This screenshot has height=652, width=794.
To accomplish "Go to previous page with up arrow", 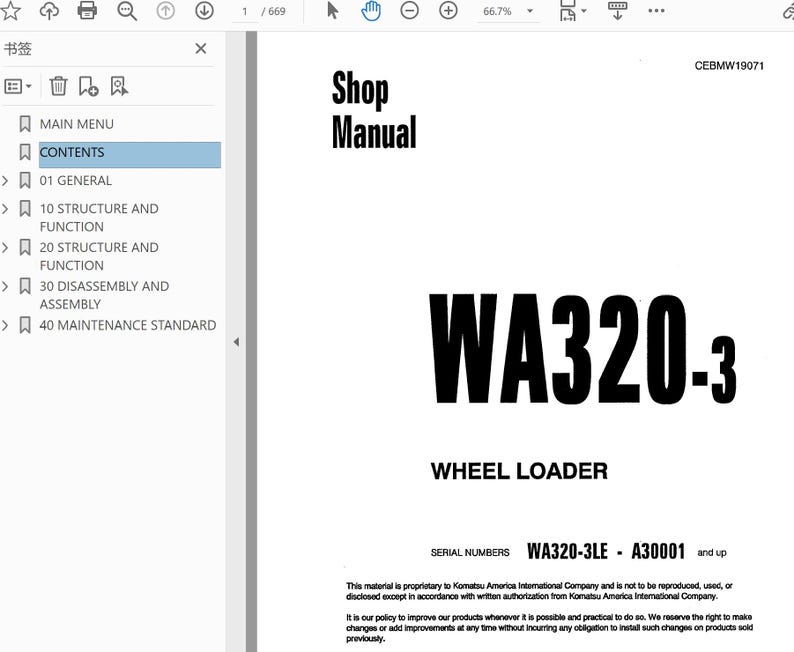I will coord(166,11).
